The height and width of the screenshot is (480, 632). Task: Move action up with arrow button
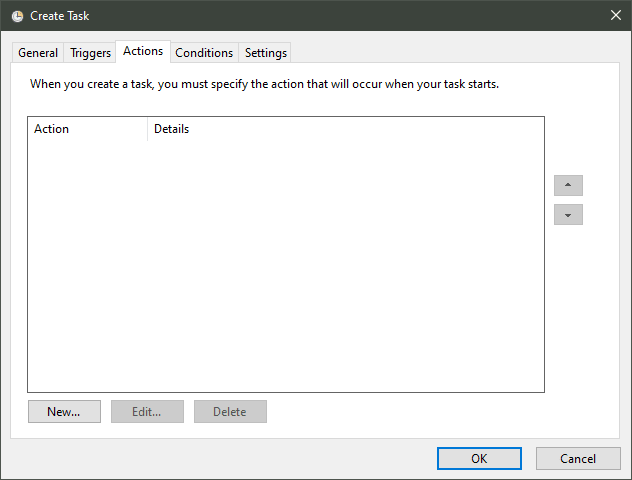[x=568, y=185]
